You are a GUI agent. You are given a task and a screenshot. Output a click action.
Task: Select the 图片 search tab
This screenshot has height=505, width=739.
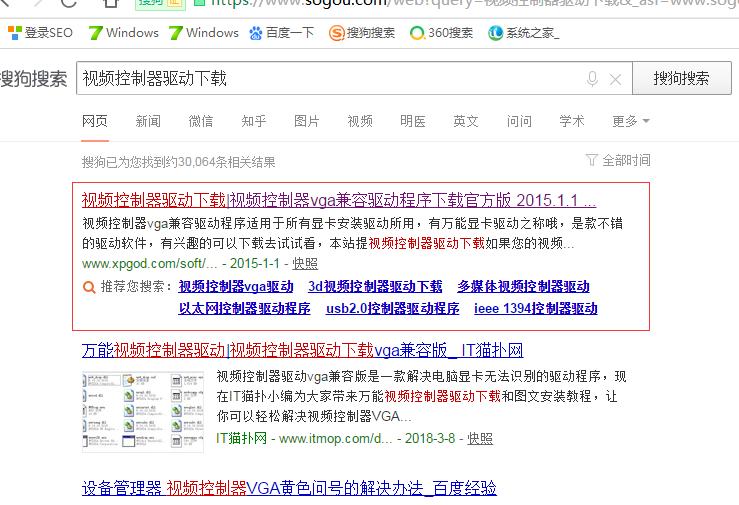coord(307,121)
